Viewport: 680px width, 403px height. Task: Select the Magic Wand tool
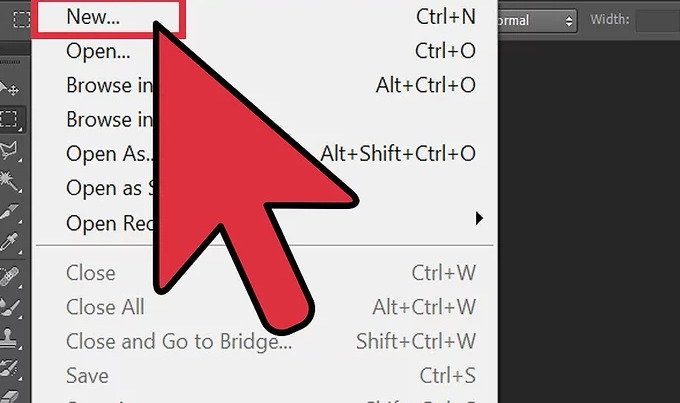click(x=10, y=181)
